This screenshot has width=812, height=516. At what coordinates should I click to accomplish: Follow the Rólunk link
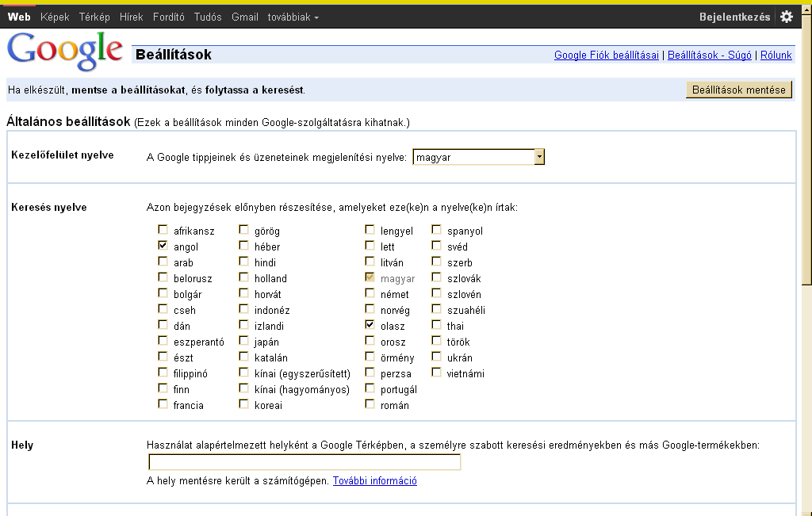point(776,55)
